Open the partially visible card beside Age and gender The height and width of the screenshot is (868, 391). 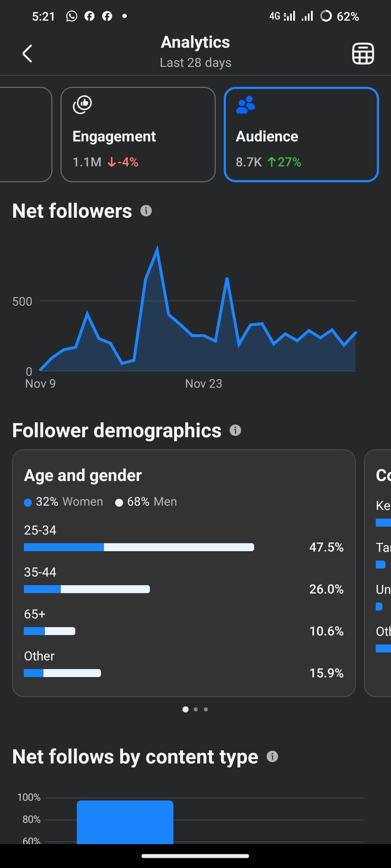(378, 573)
